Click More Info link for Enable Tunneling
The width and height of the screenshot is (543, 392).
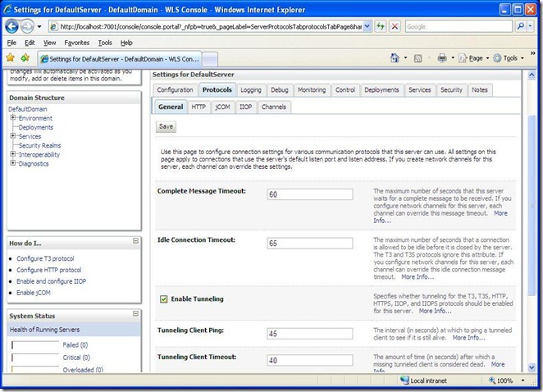[x=435, y=311]
